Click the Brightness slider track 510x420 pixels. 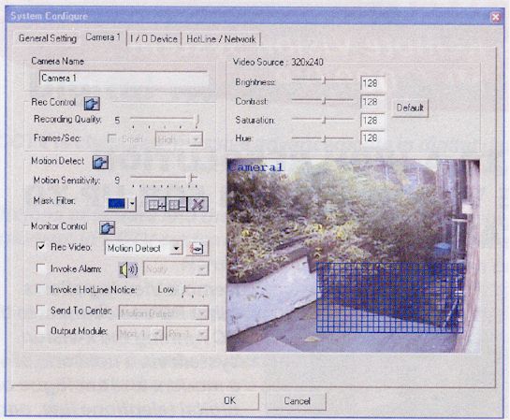pyautogui.click(x=322, y=80)
